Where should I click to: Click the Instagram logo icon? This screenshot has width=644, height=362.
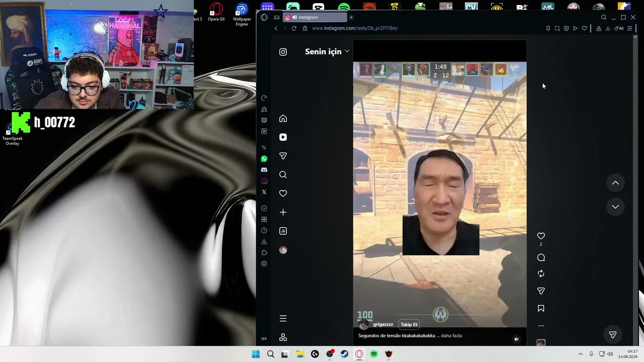pyautogui.click(x=283, y=52)
